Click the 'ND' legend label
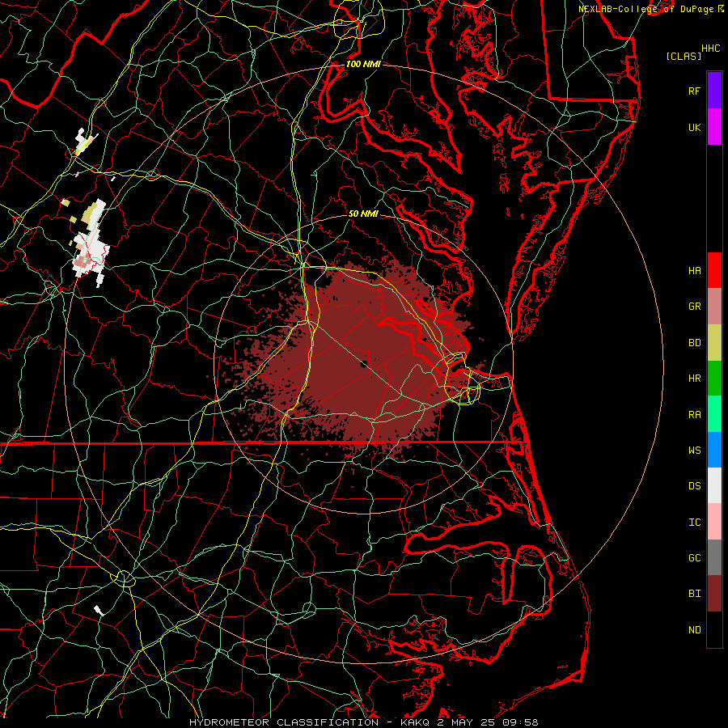Image resolution: width=728 pixels, height=728 pixels. click(x=694, y=629)
